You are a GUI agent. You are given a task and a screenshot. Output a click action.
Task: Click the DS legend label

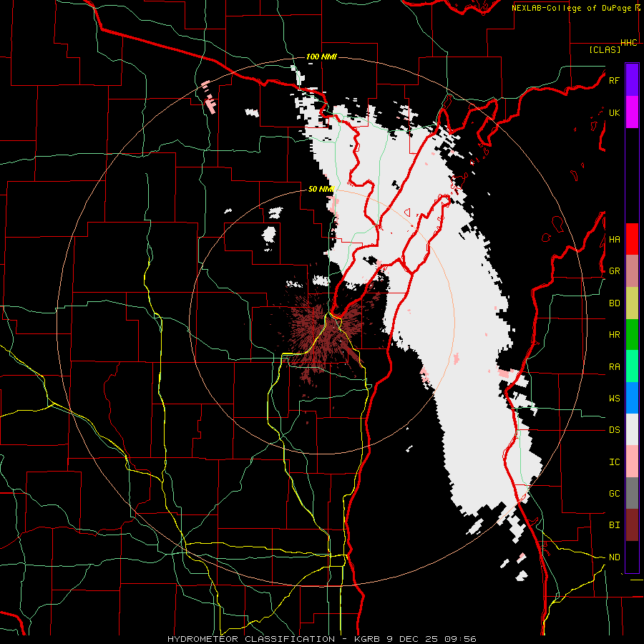(x=614, y=430)
